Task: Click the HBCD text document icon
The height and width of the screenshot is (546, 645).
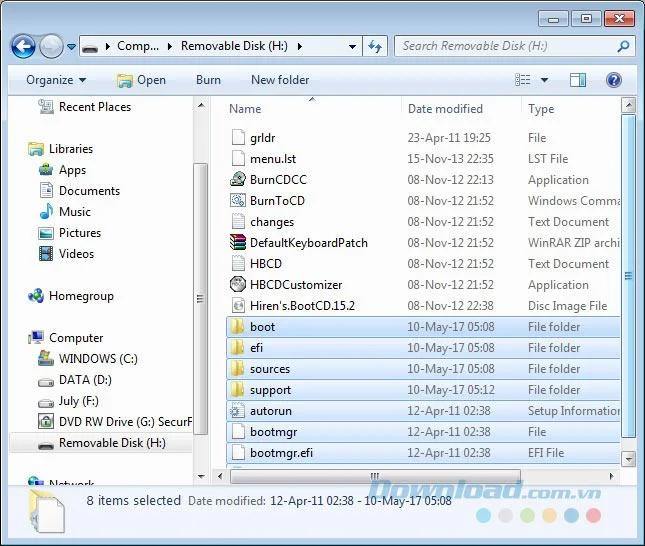Action: (x=238, y=263)
